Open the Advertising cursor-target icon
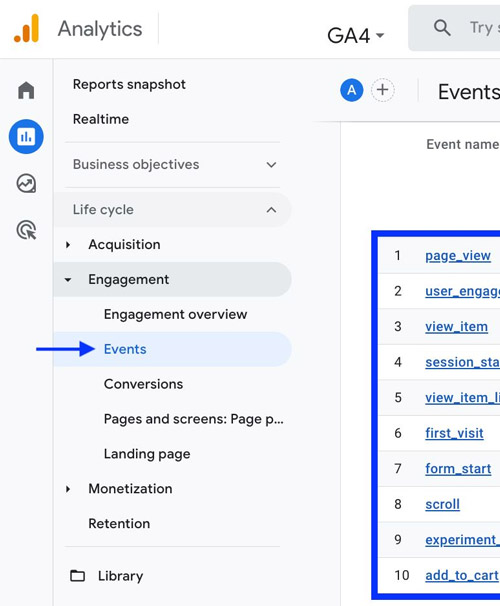The height and width of the screenshot is (606, 500). pos(26,230)
